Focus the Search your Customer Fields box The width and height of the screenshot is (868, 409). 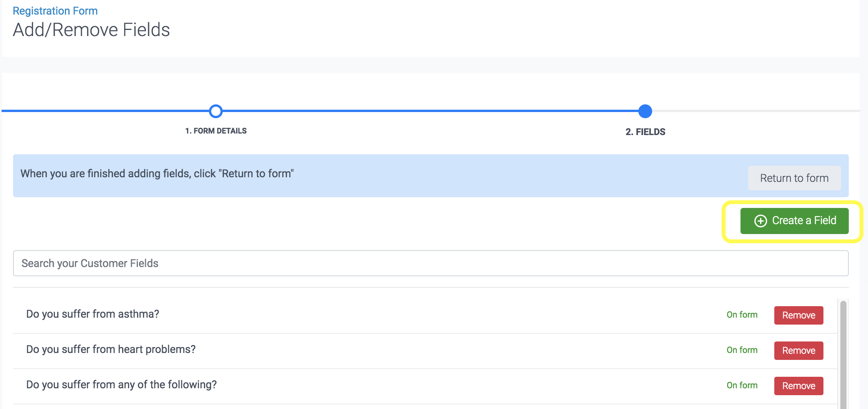430,263
